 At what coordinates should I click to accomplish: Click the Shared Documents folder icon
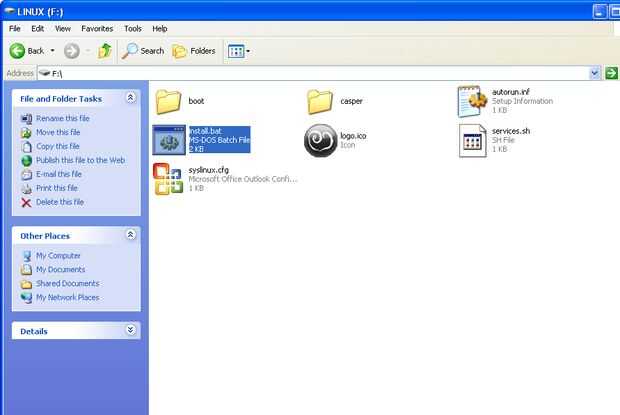[x=26, y=284]
